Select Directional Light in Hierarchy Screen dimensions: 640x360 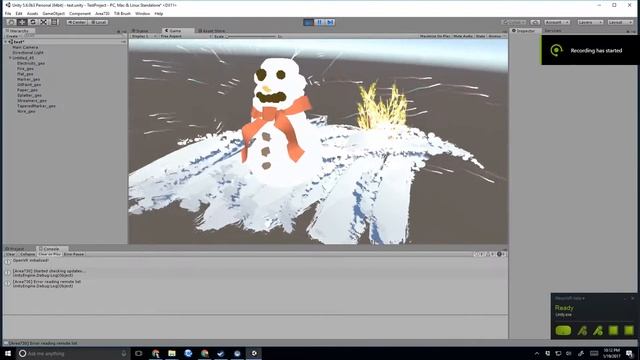pyautogui.click(x=28, y=53)
